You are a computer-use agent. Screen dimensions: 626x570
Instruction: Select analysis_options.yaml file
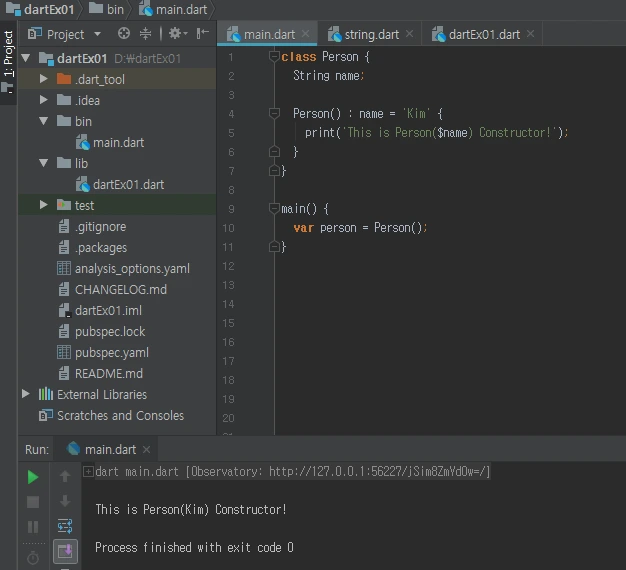coord(124,269)
